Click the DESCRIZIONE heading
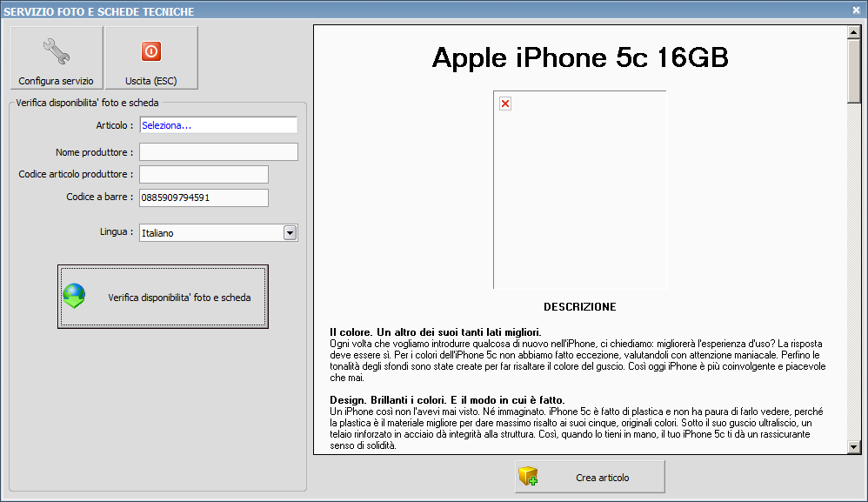The image size is (868, 502). 579,306
